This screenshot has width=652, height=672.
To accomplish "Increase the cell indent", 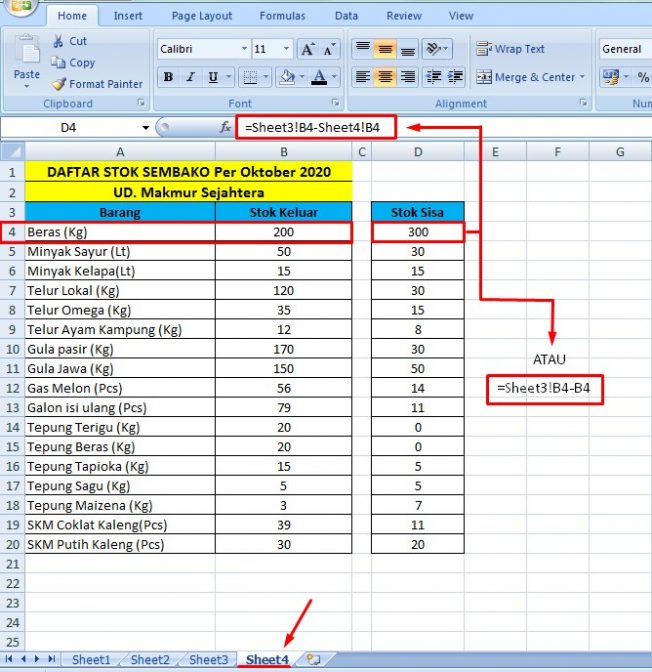I will [455, 77].
